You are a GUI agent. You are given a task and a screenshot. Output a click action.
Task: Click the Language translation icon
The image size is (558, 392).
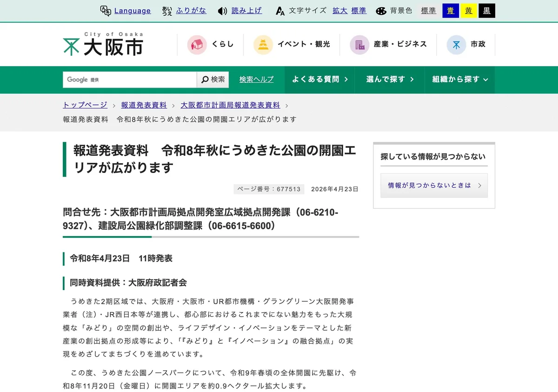[106, 11]
